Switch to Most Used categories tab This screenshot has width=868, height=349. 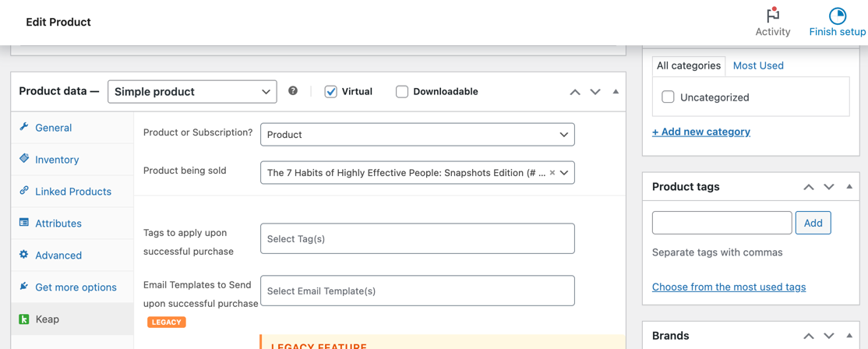pyautogui.click(x=758, y=65)
